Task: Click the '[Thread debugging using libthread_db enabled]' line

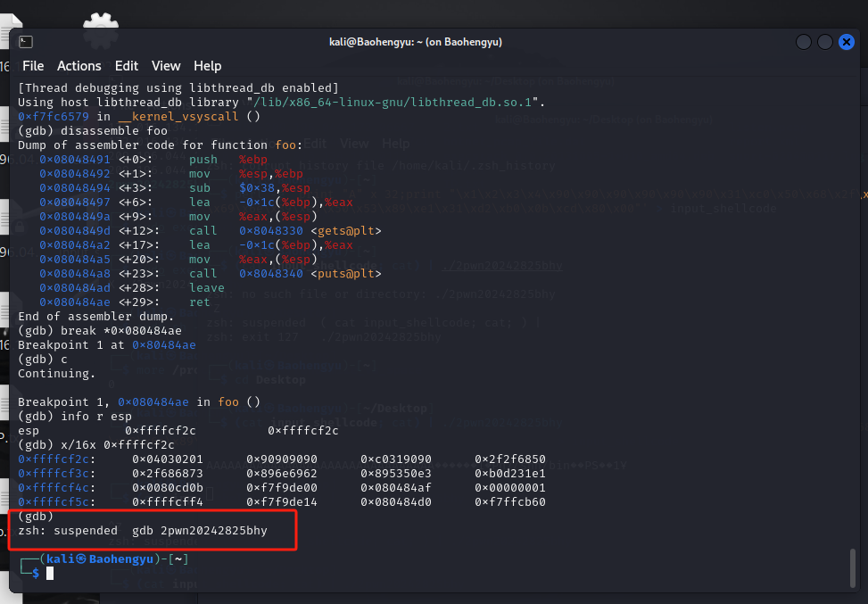Action: pyautogui.click(x=178, y=88)
